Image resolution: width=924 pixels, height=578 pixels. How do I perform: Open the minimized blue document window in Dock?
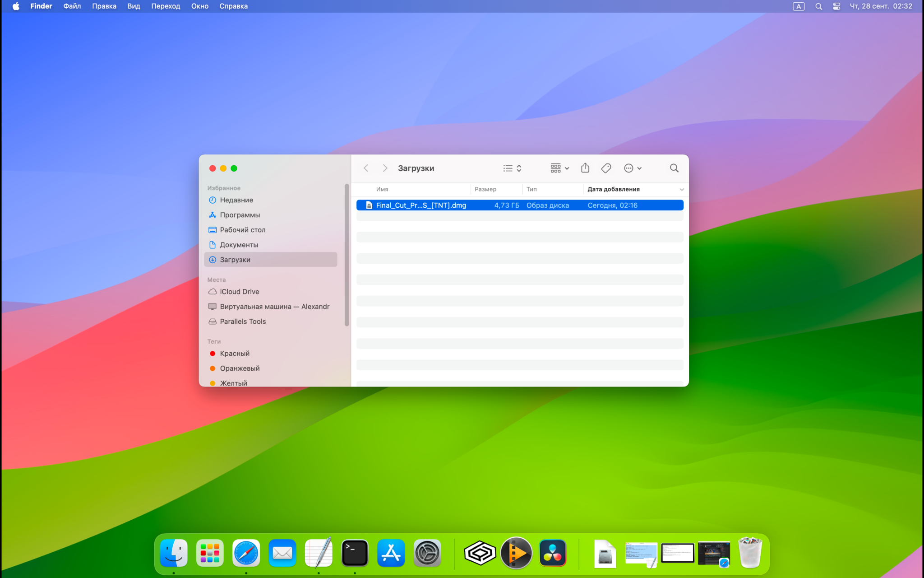[x=641, y=554]
